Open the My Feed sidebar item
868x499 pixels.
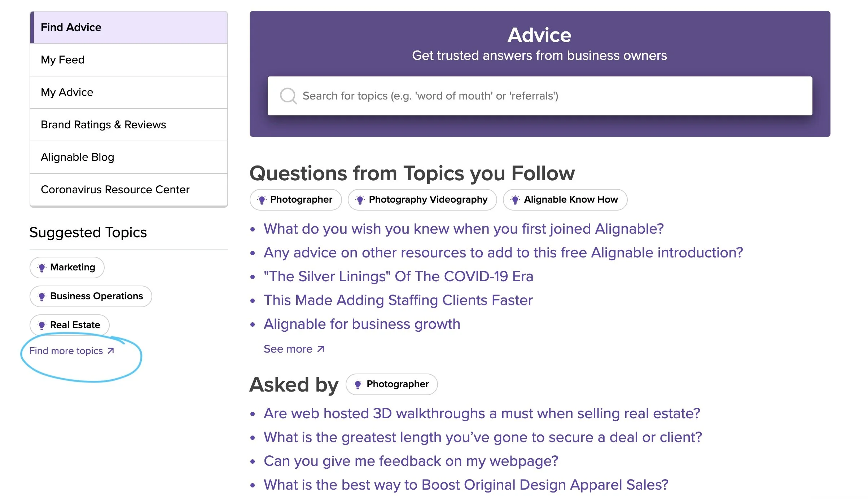[x=128, y=60]
